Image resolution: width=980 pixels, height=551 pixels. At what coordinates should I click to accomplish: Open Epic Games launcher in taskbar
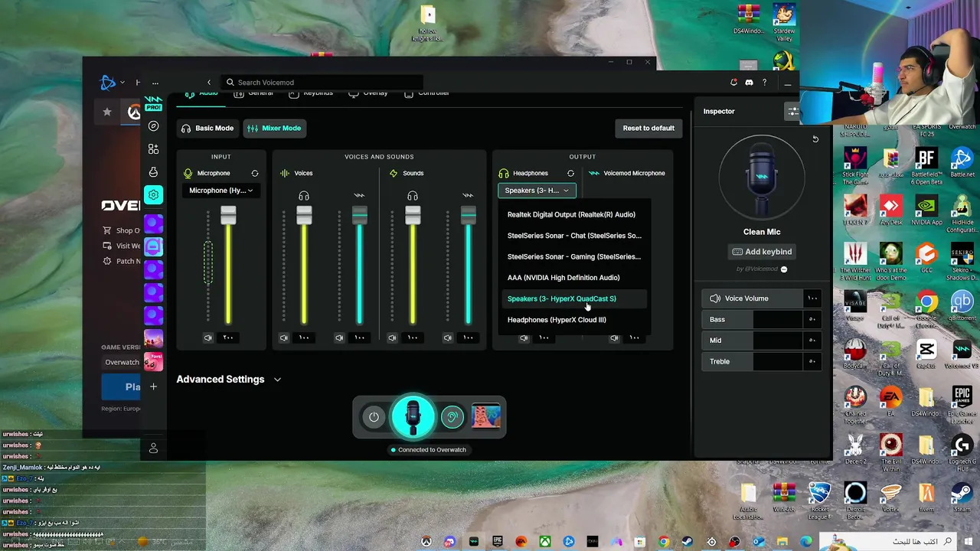pos(498,542)
